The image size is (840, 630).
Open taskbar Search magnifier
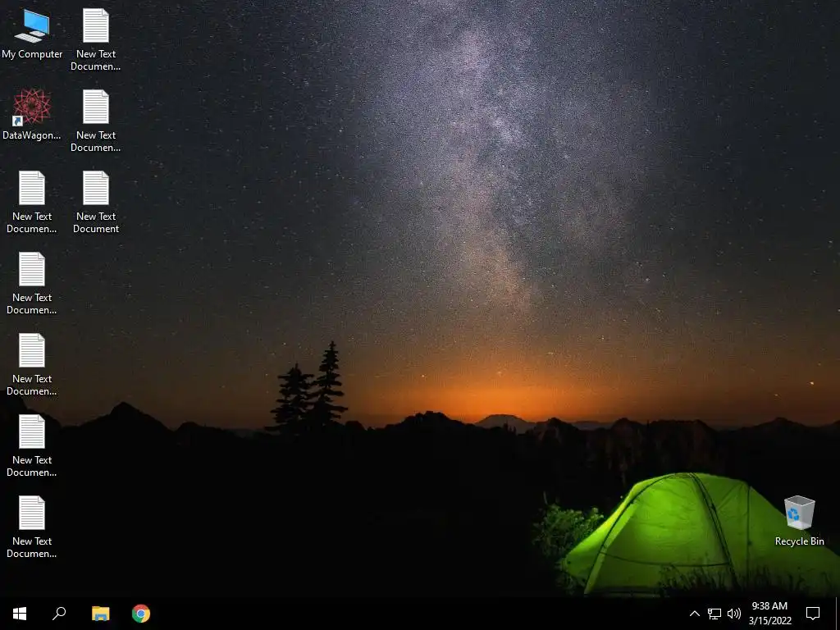pyautogui.click(x=59, y=614)
